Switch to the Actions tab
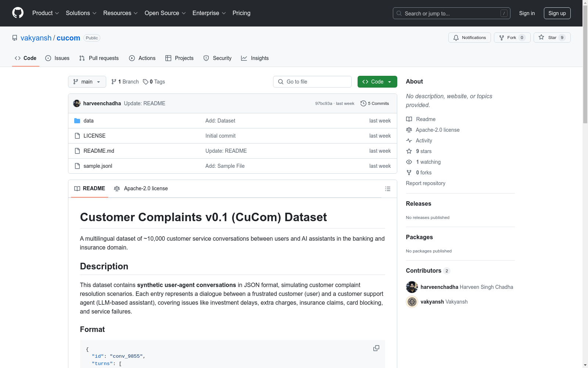Screen dimensions: 588x368 tap(142, 58)
